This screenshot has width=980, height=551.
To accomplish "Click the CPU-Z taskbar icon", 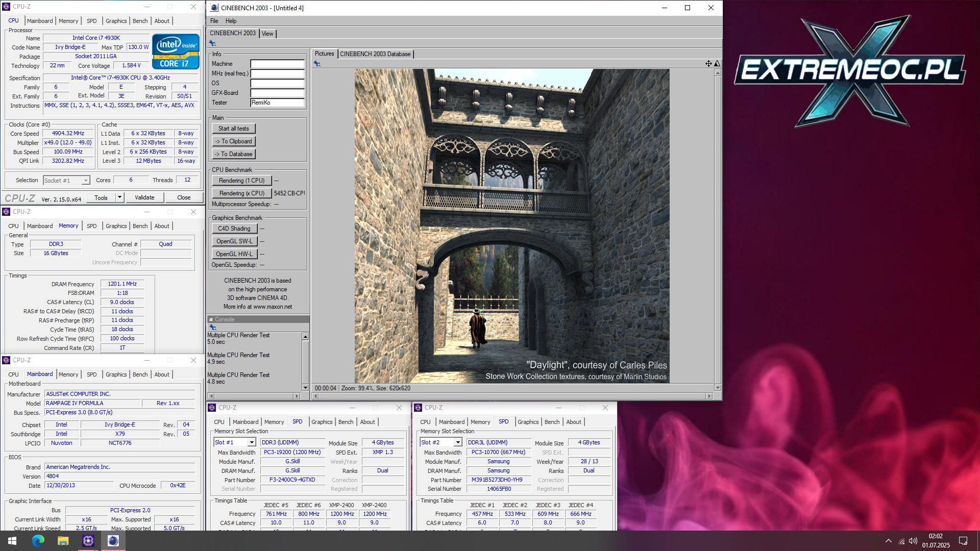I will click(88, 541).
